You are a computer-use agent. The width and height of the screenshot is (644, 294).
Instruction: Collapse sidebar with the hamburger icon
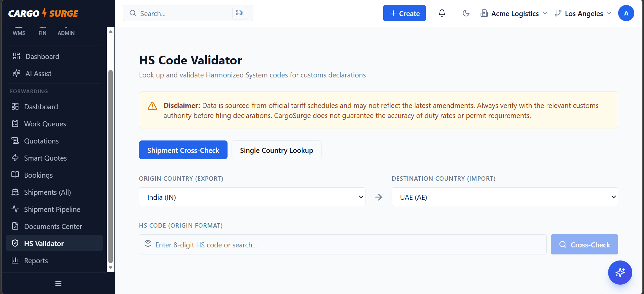pyautogui.click(x=58, y=284)
